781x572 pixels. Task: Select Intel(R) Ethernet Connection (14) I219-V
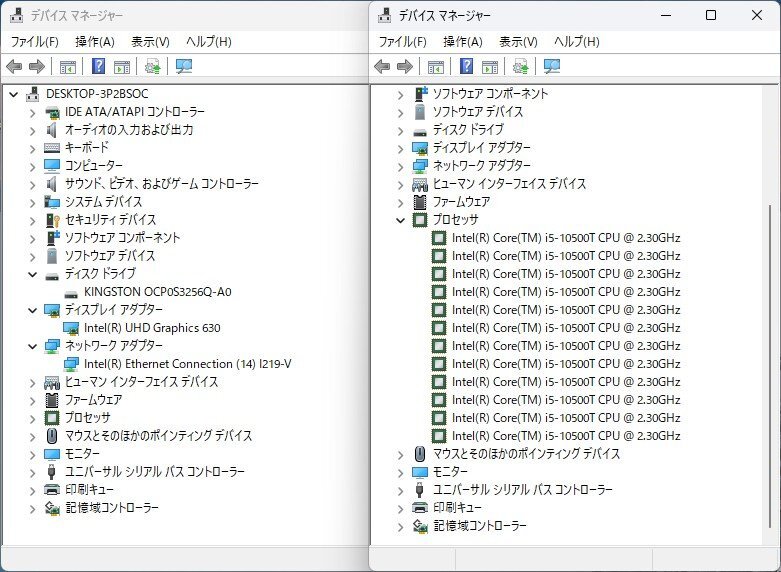(x=187, y=364)
